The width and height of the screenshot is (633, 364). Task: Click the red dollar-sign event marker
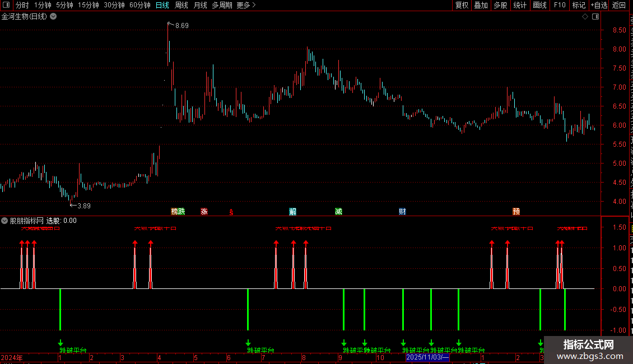tap(231, 212)
